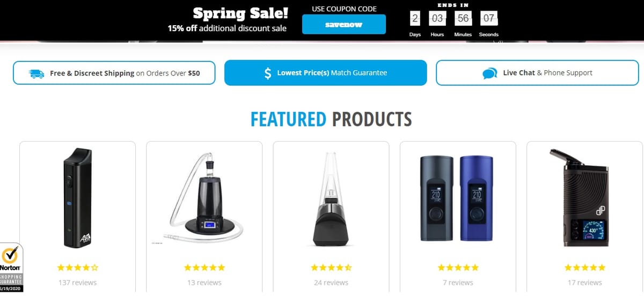Click the Spring Sale countdown days digit
Viewport: 644px width, 296px height.
[415, 19]
